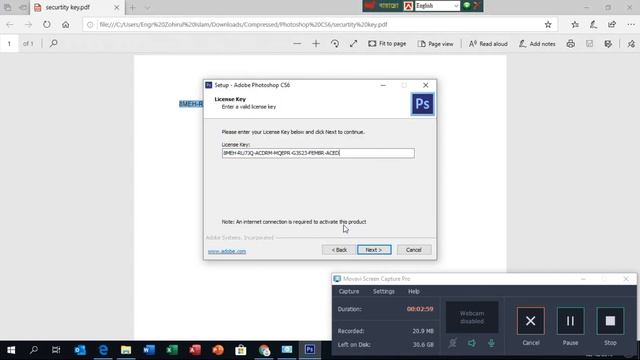This screenshot has height=360, width=640.
Task: Select Fit to page option
Action: (387, 44)
